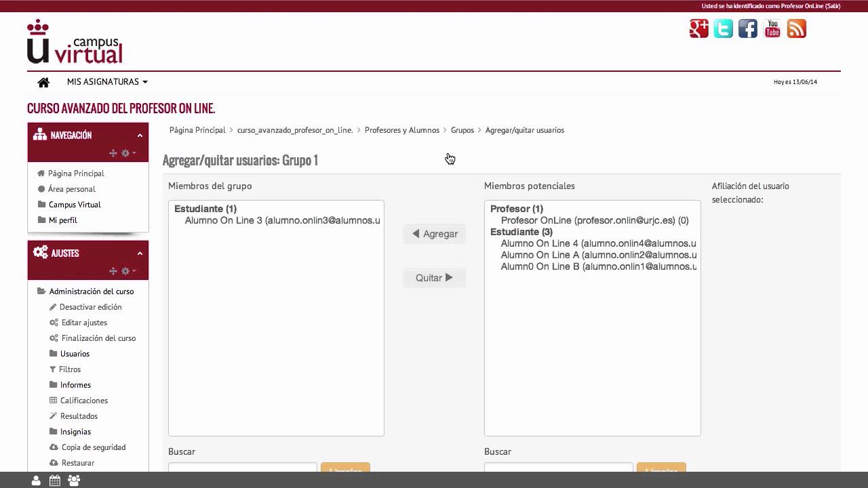This screenshot has height=488, width=868.
Task: Select Profesor OnLine in potential members
Action: [595, 220]
